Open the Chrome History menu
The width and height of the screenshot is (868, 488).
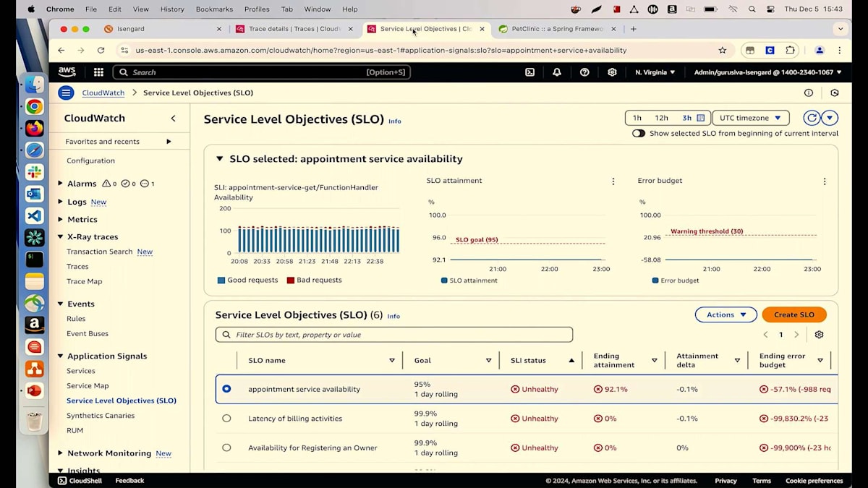click(x=172, y=9)
